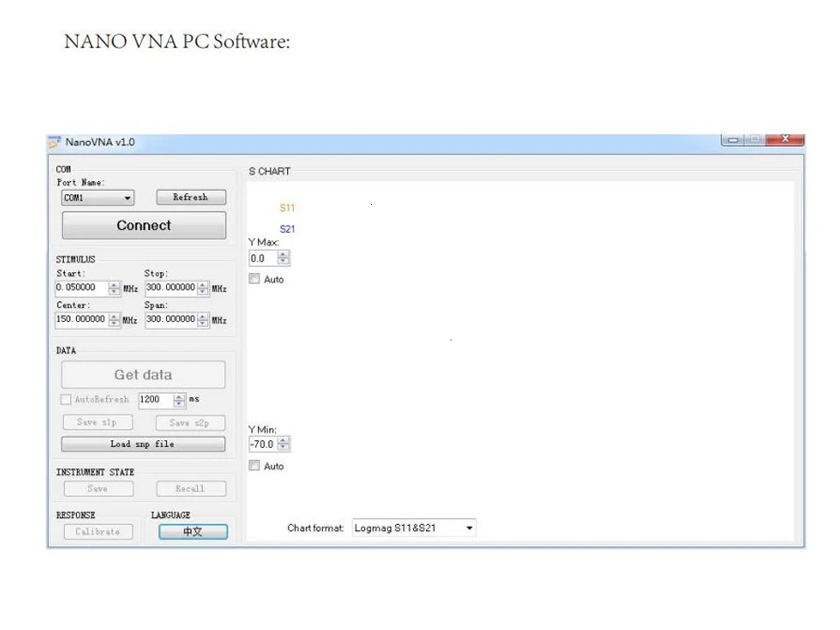Click the Save s2p button
Viewport: 840px width, 630px height.
(190, 423)
